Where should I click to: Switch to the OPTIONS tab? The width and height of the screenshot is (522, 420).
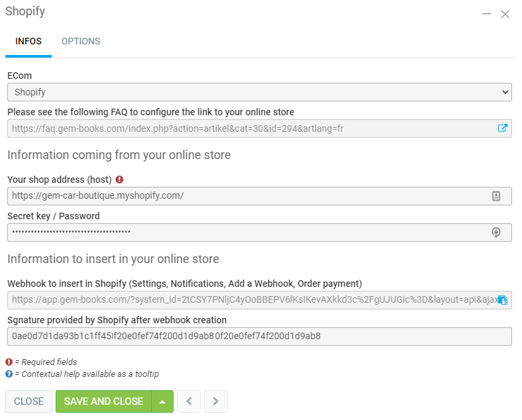[81, 41]
